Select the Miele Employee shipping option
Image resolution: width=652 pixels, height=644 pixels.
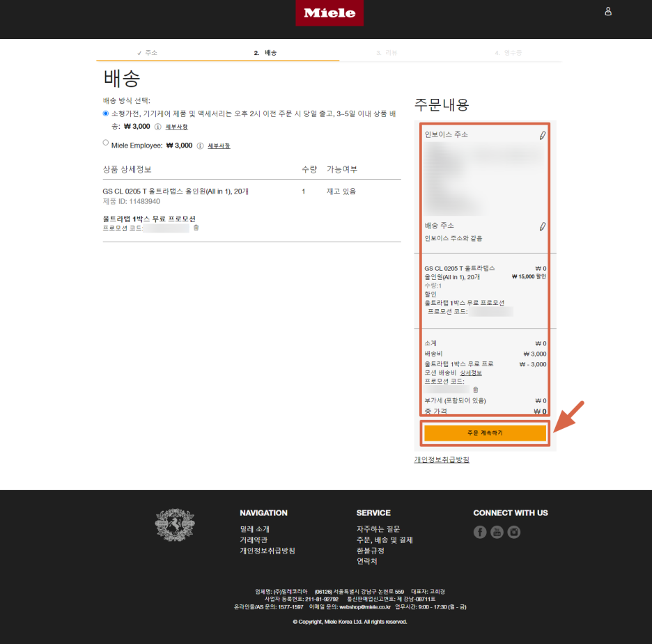pos(106,143)
